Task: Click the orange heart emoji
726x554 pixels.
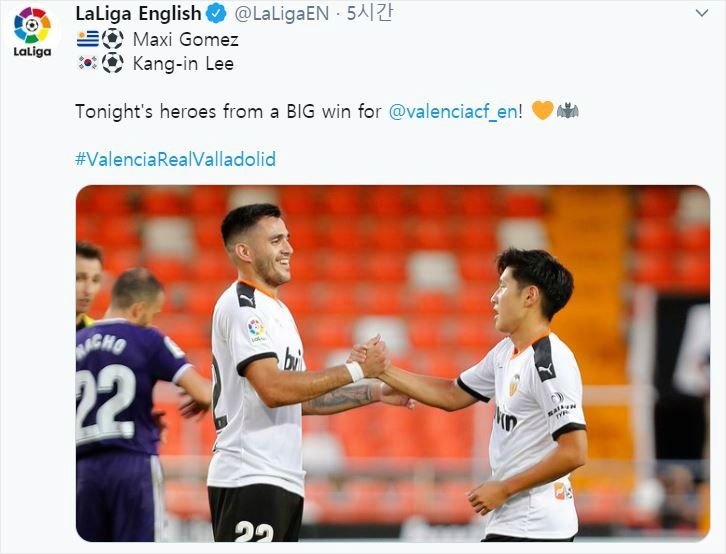Action: click(543, 111)
